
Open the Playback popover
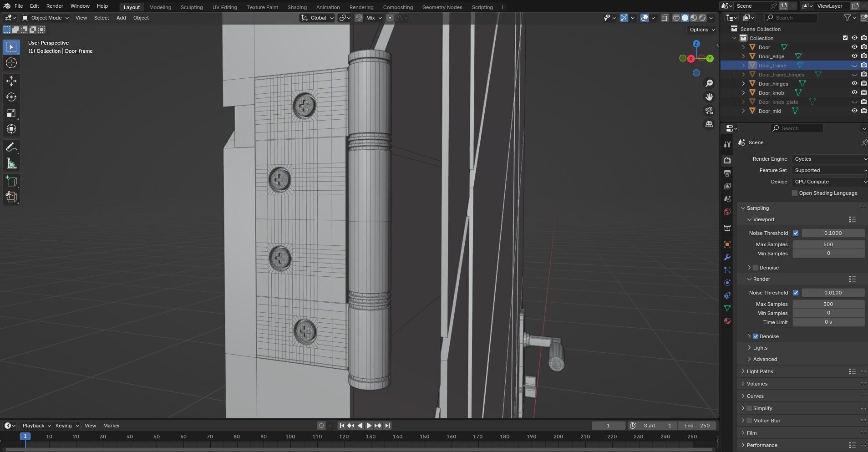pyautogui.click(x=36, y=426)
